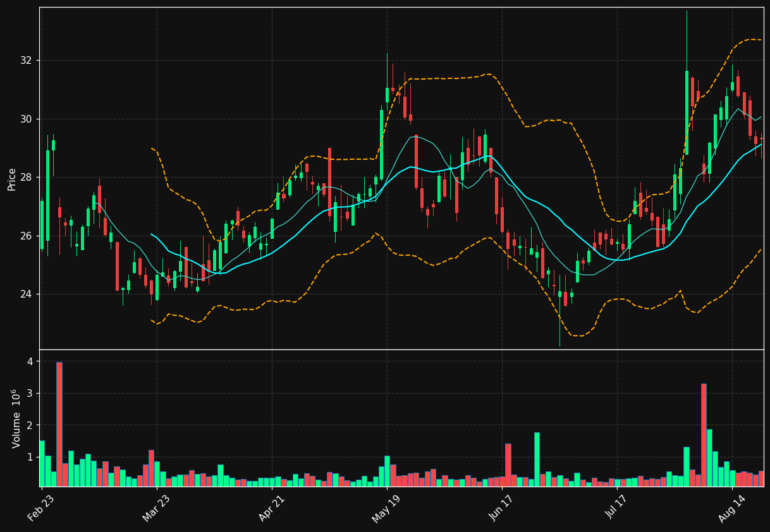Click the price axis label 28
This screenshot has width=770, height=532.
(27, 178)
